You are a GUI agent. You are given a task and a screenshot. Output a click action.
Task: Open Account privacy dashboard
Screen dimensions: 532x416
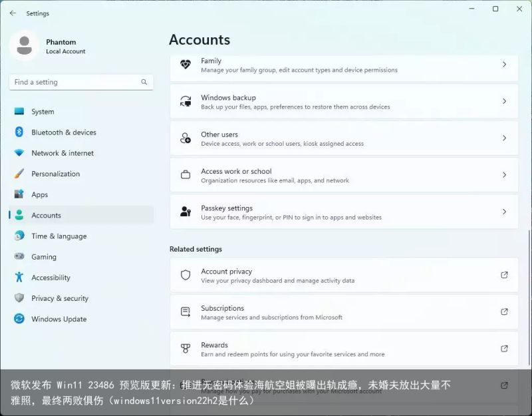(344, 275)
